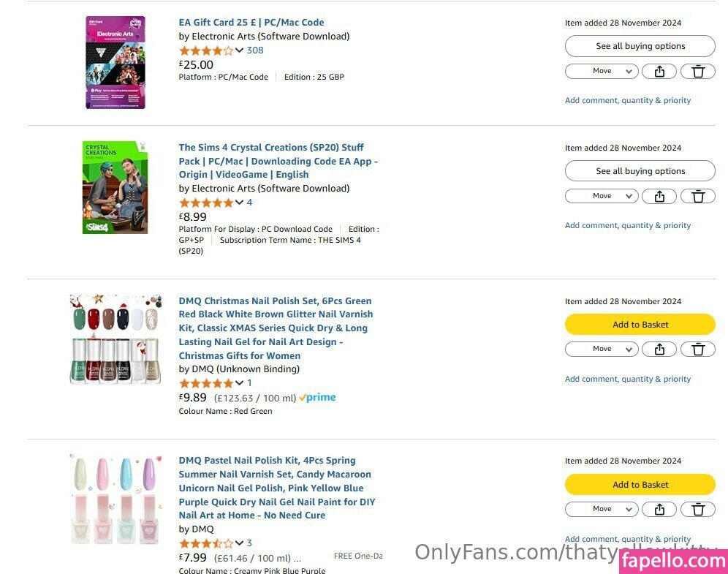Image resolution: width=728 pixels, height=574 pixels.
Task: Delete DMQ Christmas Nail Polish Set item
Action: pos(698,350)
